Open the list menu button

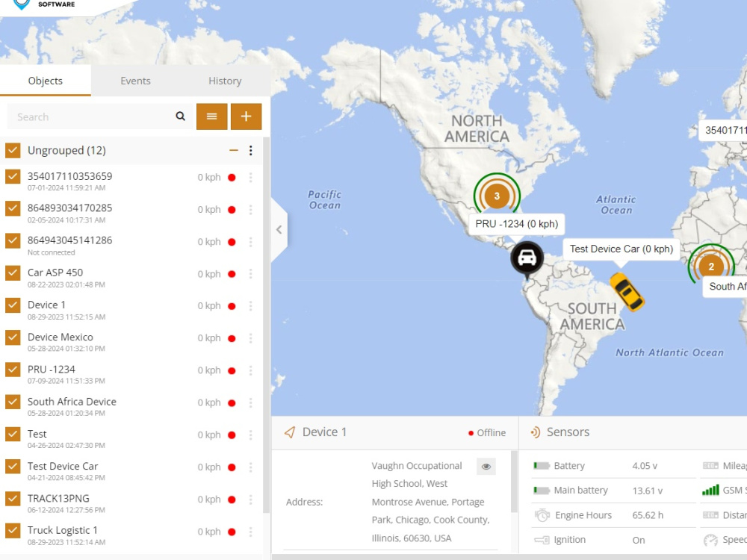(212, 116)
